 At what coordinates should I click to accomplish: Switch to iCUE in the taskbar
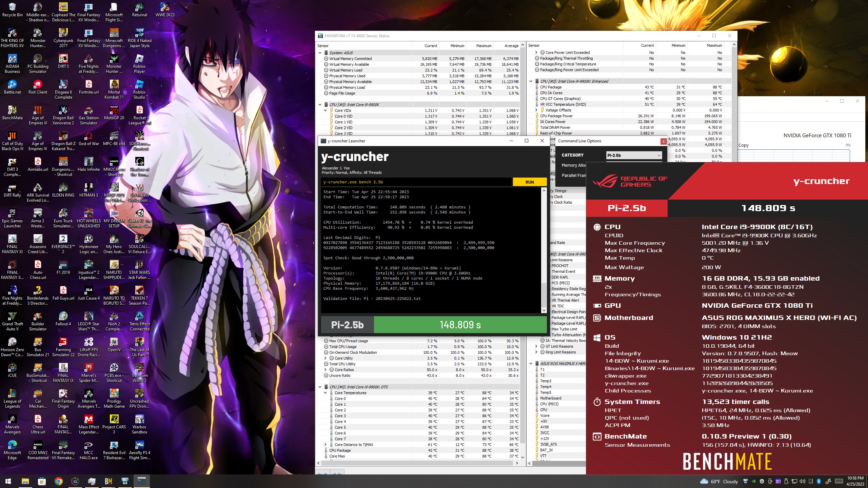point(75,481)
